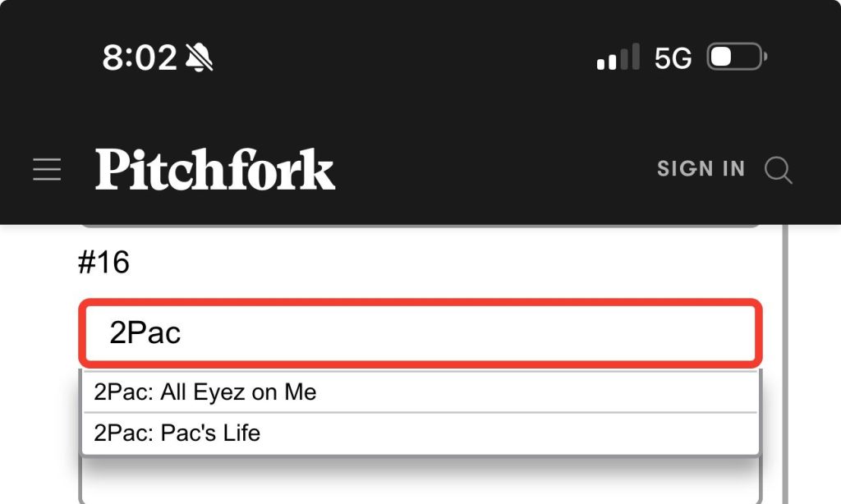Tap the Pitchfork logo

(215, 170)
